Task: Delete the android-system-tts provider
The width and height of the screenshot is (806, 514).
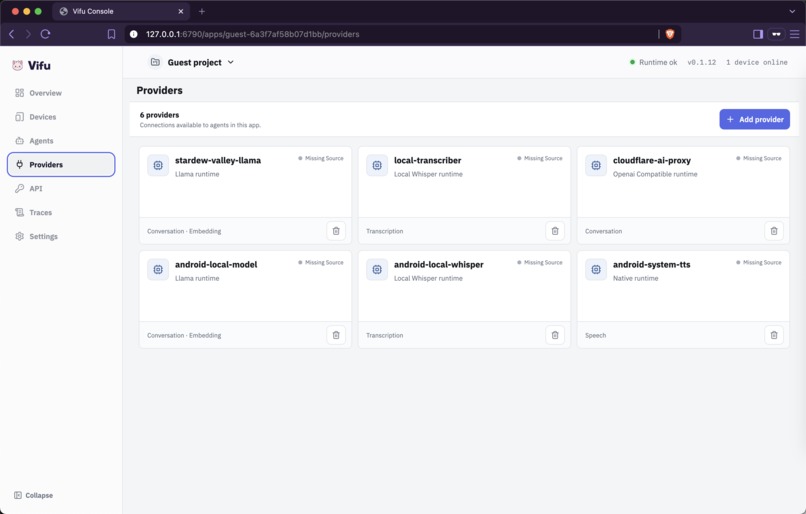Action: coord(774,335)
